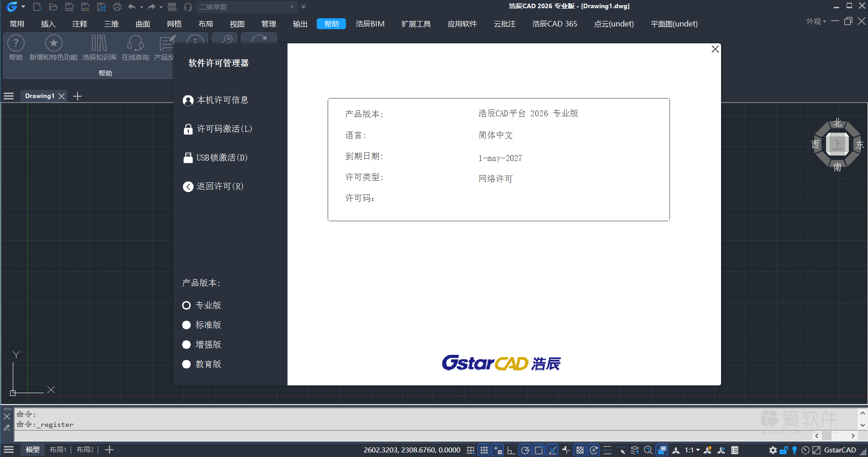The image size is (868, 457).
Task: Open the 云批注 ribbon tab
Action: tap(504, 24)
